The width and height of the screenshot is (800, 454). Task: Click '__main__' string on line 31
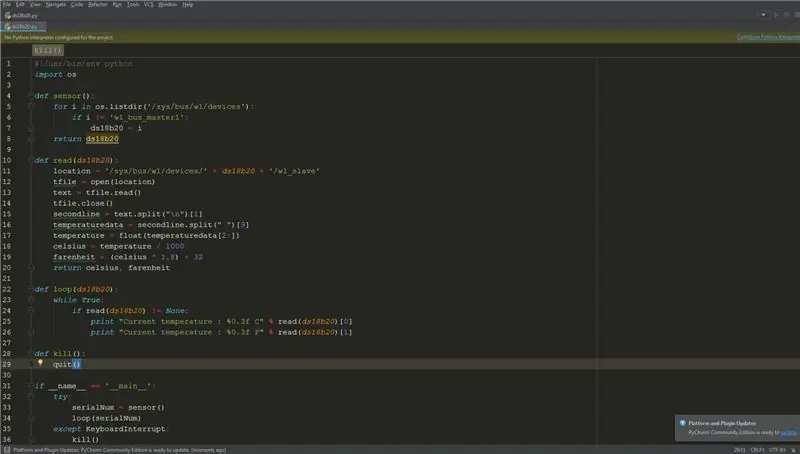[128, 386]
